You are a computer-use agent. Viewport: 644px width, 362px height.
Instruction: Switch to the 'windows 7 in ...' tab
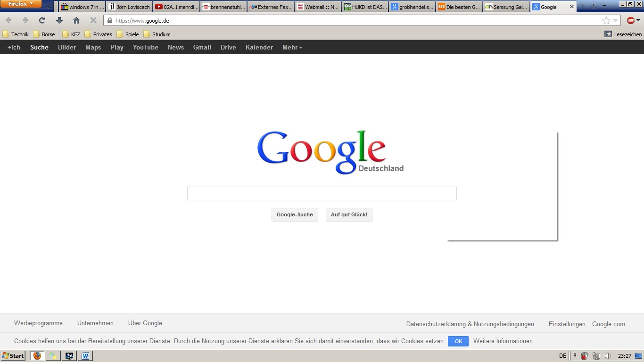83,7
